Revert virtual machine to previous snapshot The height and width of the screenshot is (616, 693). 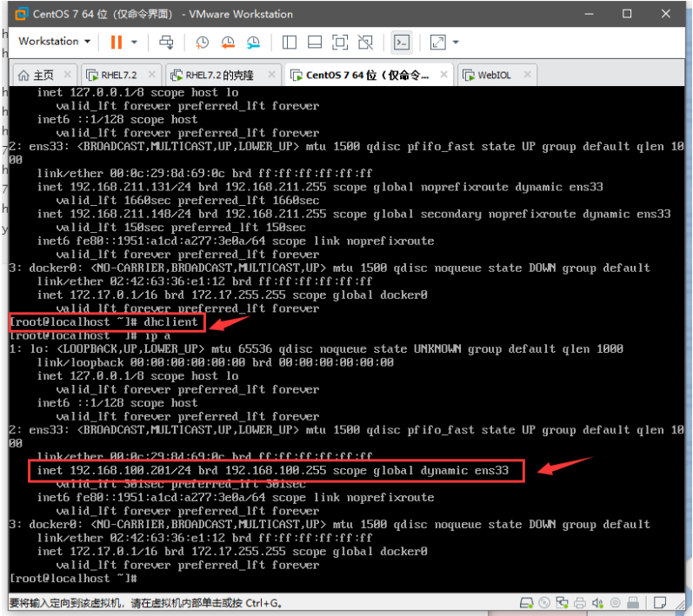pos(228,43)
